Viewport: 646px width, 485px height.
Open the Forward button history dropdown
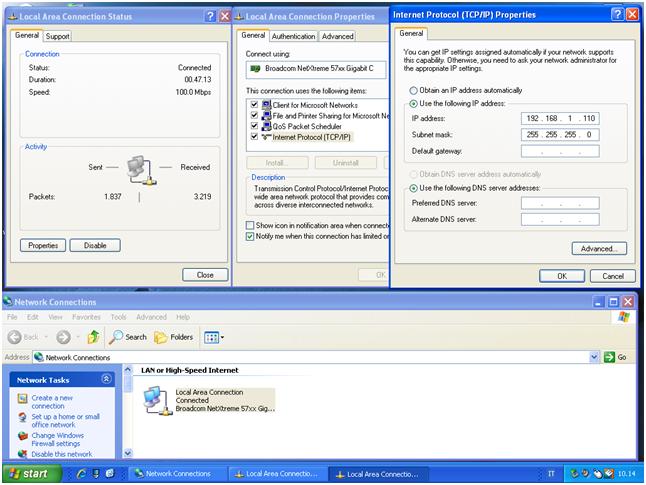(78, 337)
